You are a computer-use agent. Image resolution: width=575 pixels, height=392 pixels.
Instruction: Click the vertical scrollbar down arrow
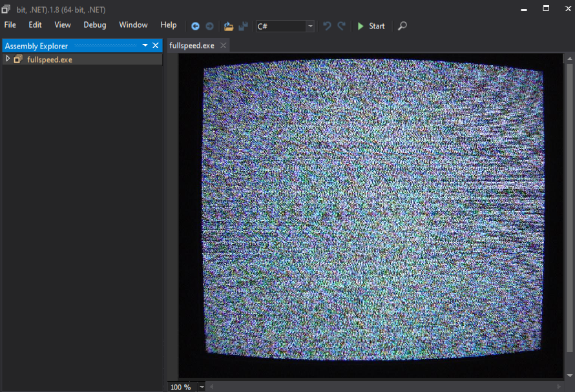[569, 375]
